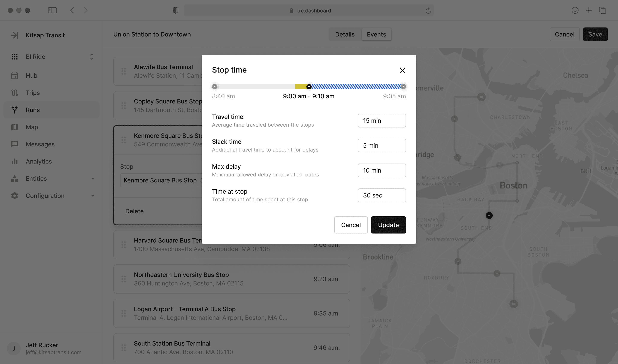Open Hub from the sidebar
Image resolution: width=618 pixels, height=364 pixels.
coord(51,76)
